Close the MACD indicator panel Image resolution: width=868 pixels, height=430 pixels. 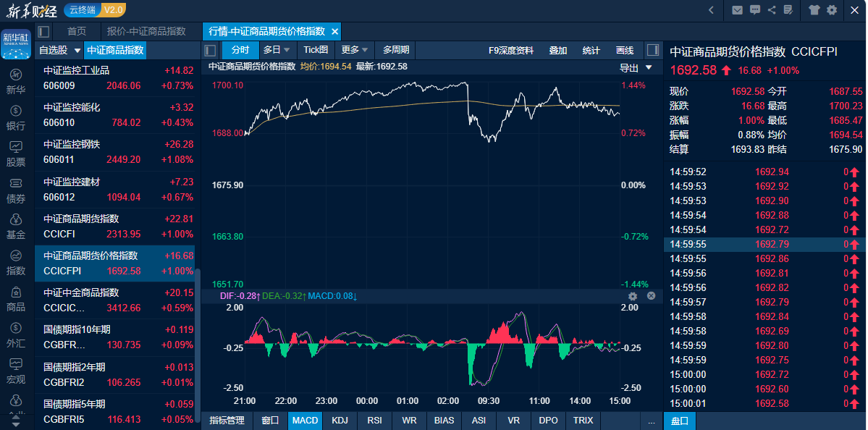click(x=651, y=295)
